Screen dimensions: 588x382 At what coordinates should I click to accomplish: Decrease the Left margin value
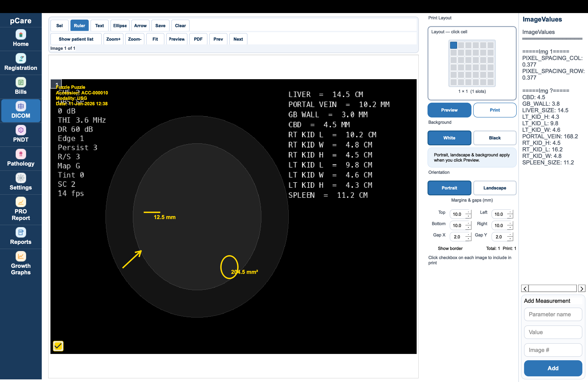tap(510, 216)
